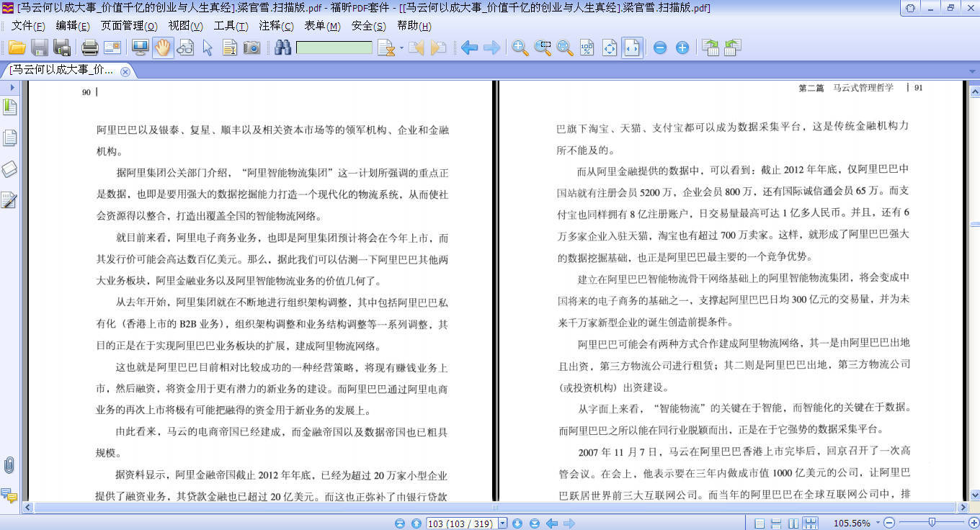980x530 pixels.
Task: Open the 视图(V) menu
Action: [185, 26]
